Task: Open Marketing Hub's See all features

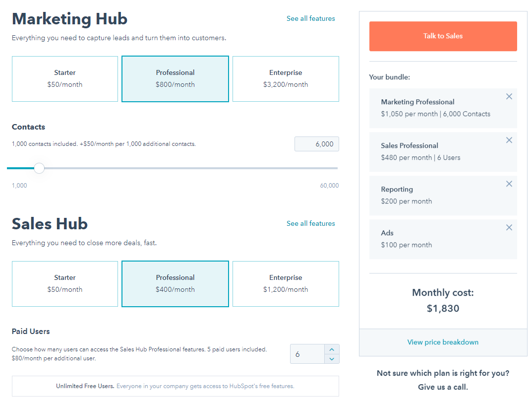Action: [311, 18]
